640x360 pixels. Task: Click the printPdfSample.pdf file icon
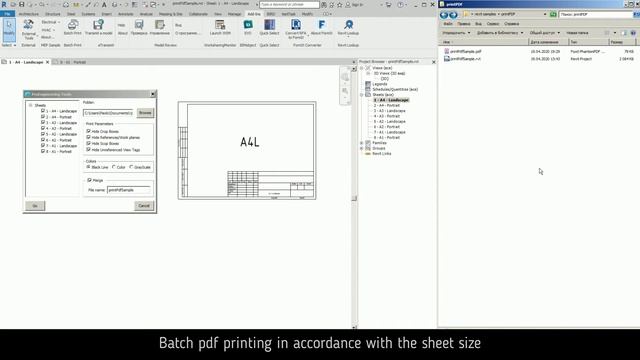click(x=447, y=51)
